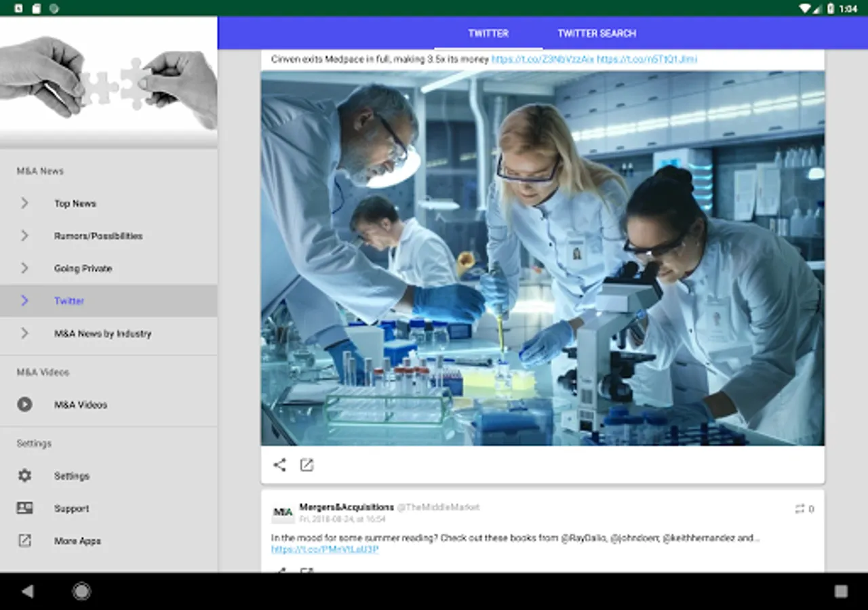Image resolution: width=868 pixels, height=610 pixels.
Task: Open the Cinven tweet in external browser
Action: pyautogui.click(x=307, y=465)
